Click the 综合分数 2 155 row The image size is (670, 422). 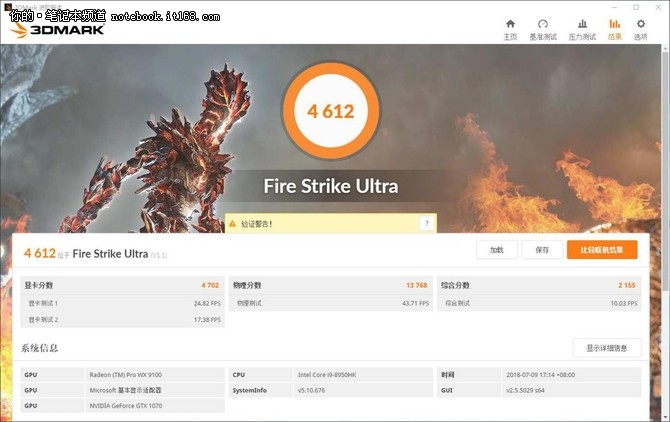point(539,285)
